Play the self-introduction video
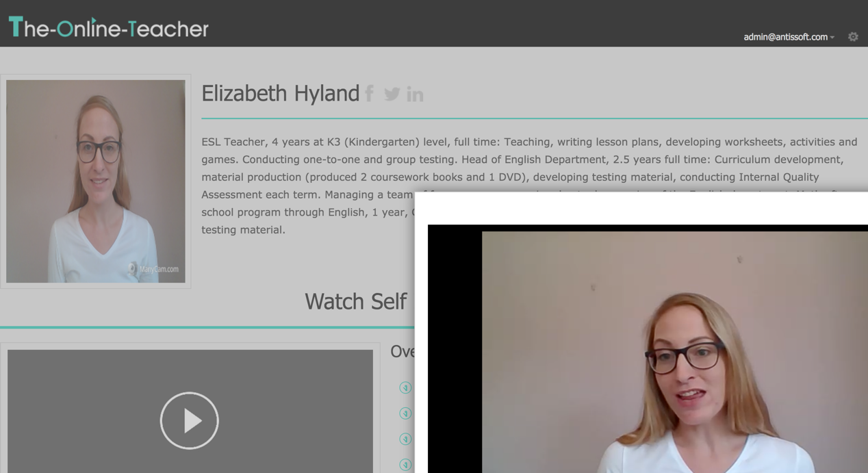Image resolution: width=868 pixels, height=473 pixels. coord(190,420)
